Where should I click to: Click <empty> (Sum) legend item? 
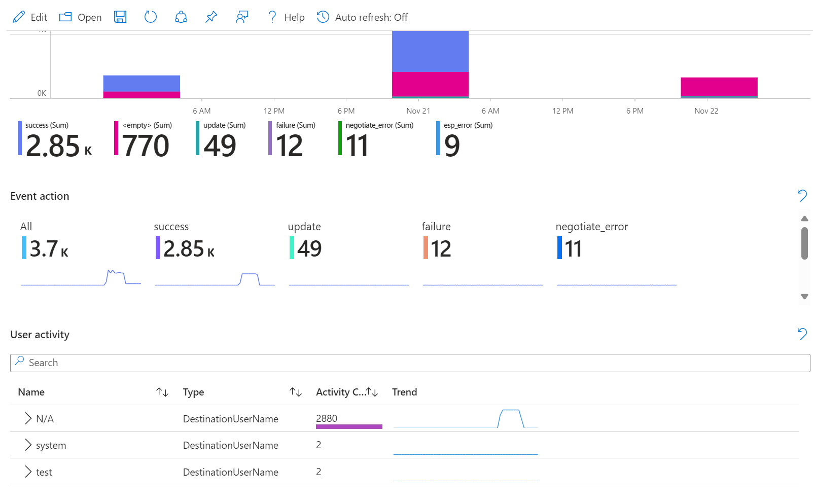(143, 139)
